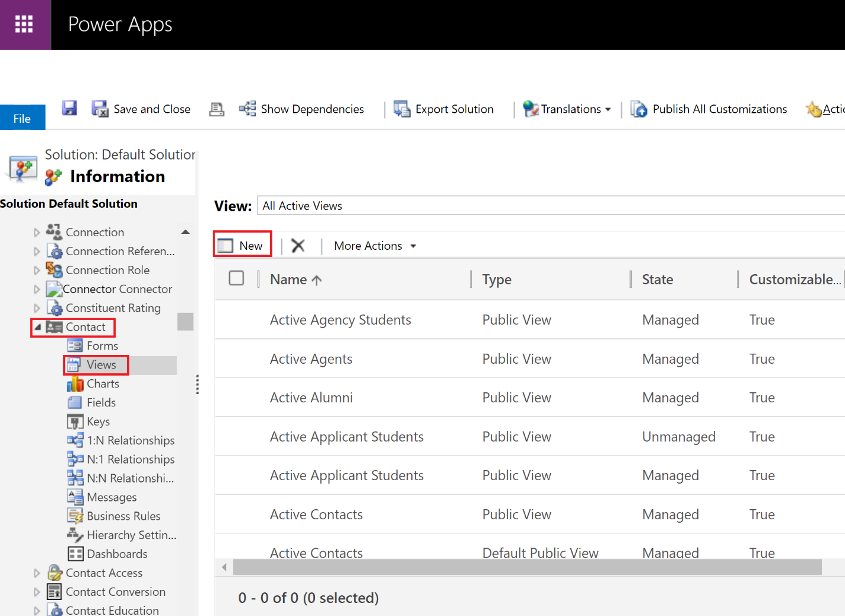Viewport: 845px width, 616px height.
Task: Select the Active Agency Students row
Action: point(530,320)
